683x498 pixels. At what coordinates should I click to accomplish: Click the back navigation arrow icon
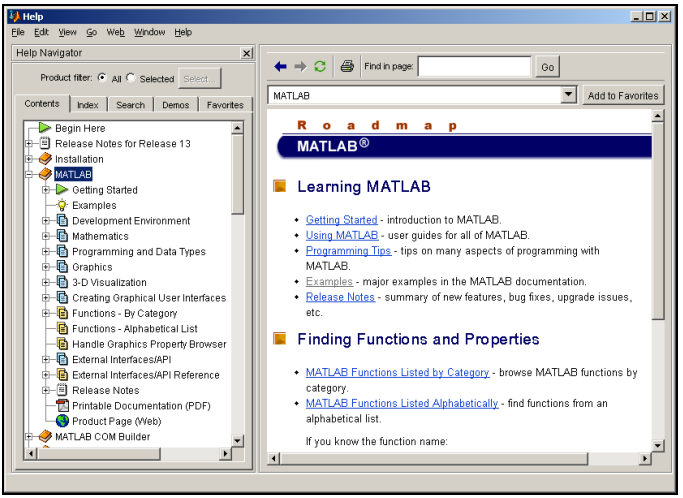point(280,67)
